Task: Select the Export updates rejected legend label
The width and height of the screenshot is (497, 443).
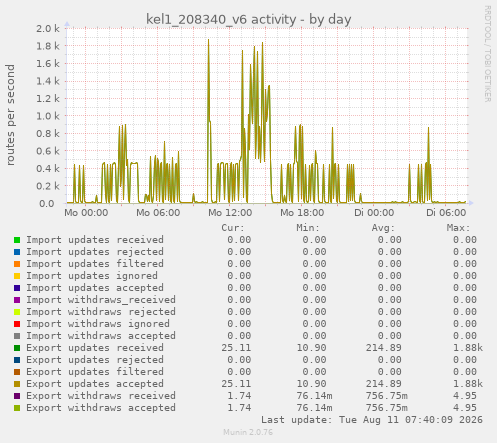Action: click(95, 360)
